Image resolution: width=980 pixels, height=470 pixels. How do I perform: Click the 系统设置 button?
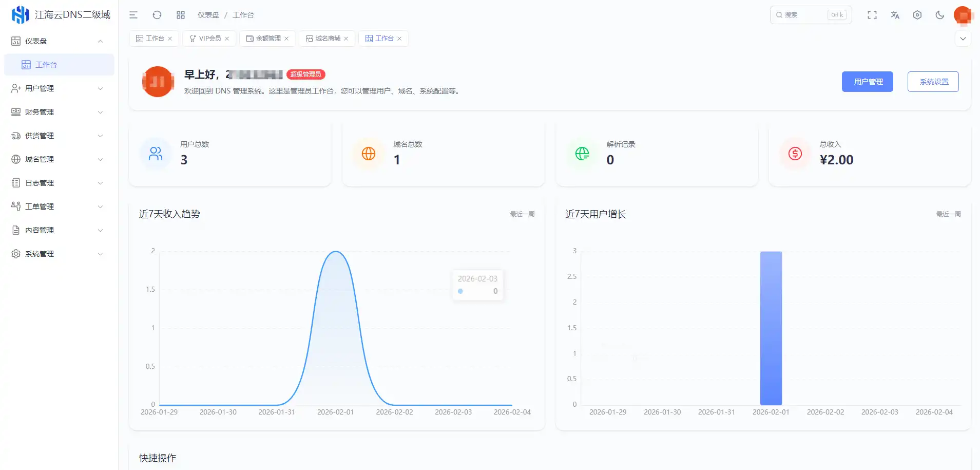click(x=933, y=81)
